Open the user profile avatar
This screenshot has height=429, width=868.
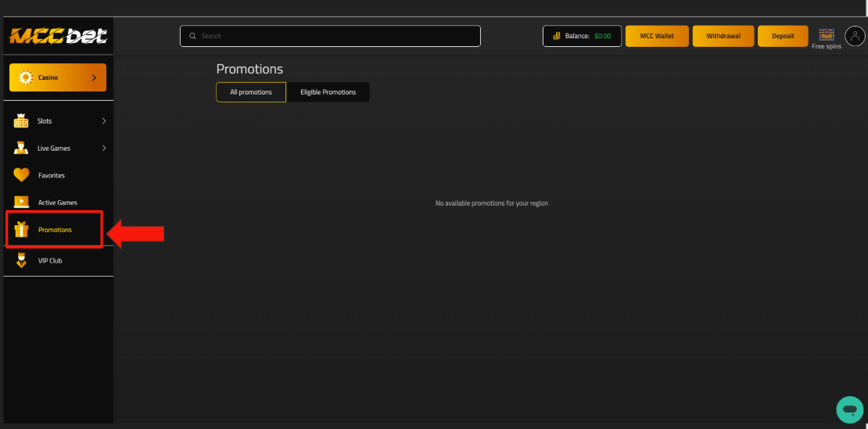pyautogui.click(x=854, y=36)
